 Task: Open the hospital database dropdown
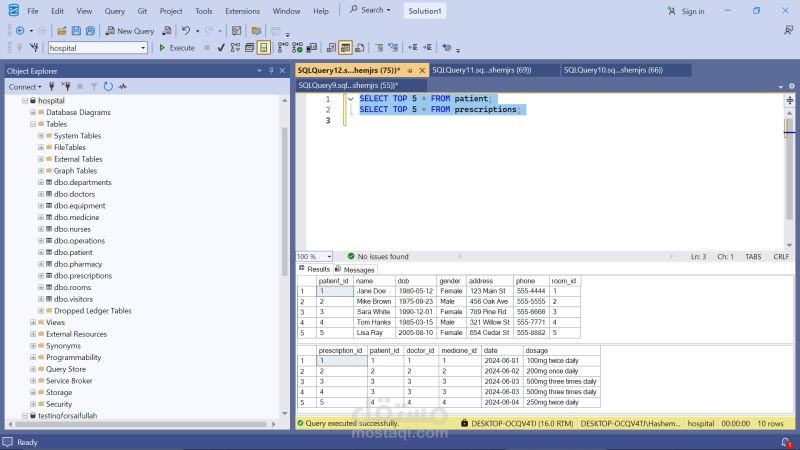[x=143, y=48]
